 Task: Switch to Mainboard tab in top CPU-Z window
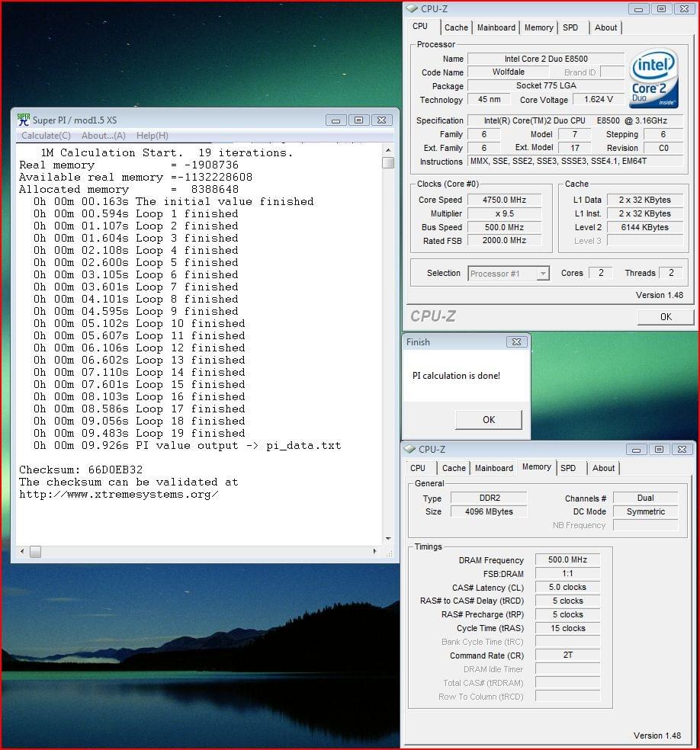pyautogui.click(x=496, y=27)
